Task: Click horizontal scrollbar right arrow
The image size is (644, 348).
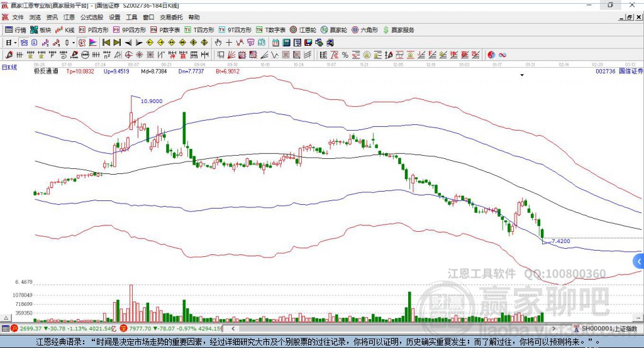Action: (x=553, y=329)
